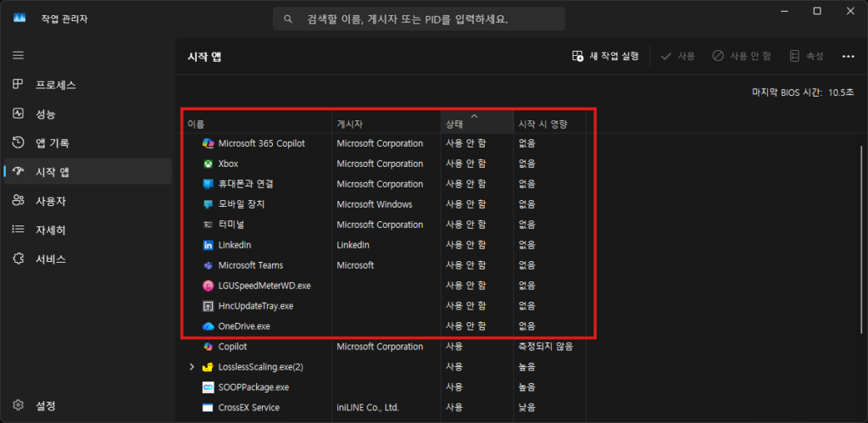Expand the LosslessScaling.exe(2) group
868x423 pixels.
192,366
